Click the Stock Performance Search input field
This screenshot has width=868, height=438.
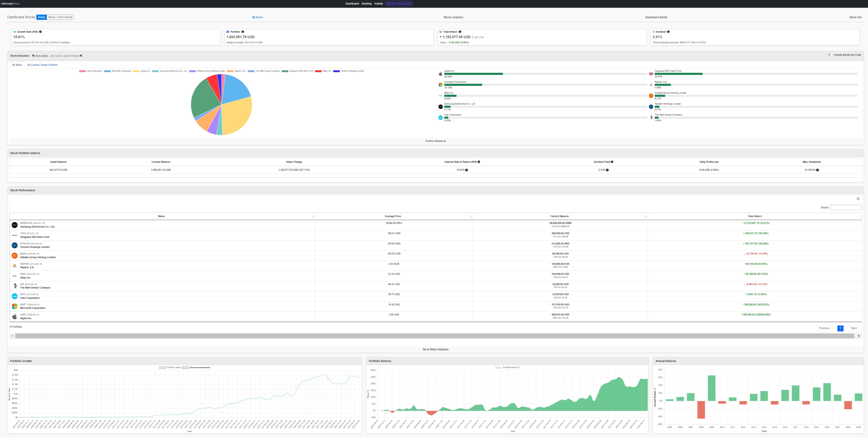point(846,207)
